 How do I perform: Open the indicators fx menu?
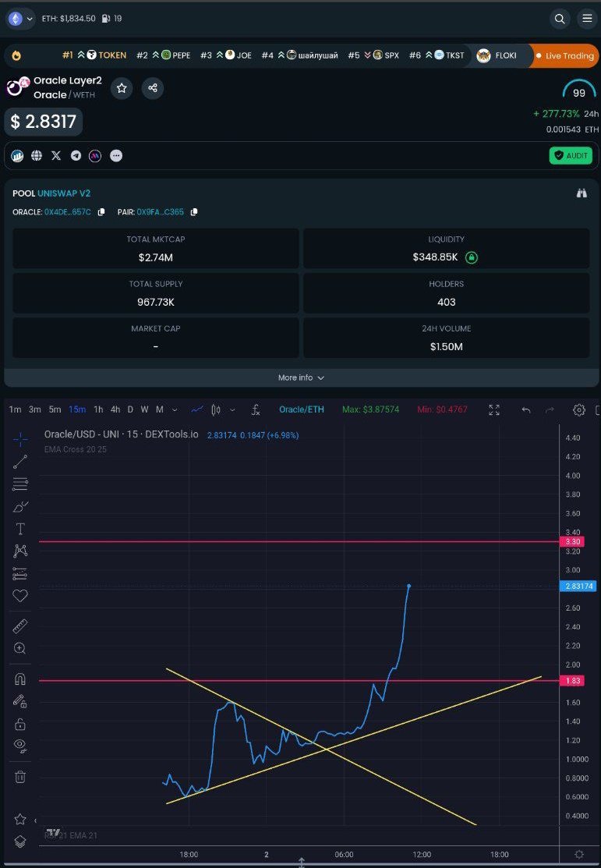[256, 409]
